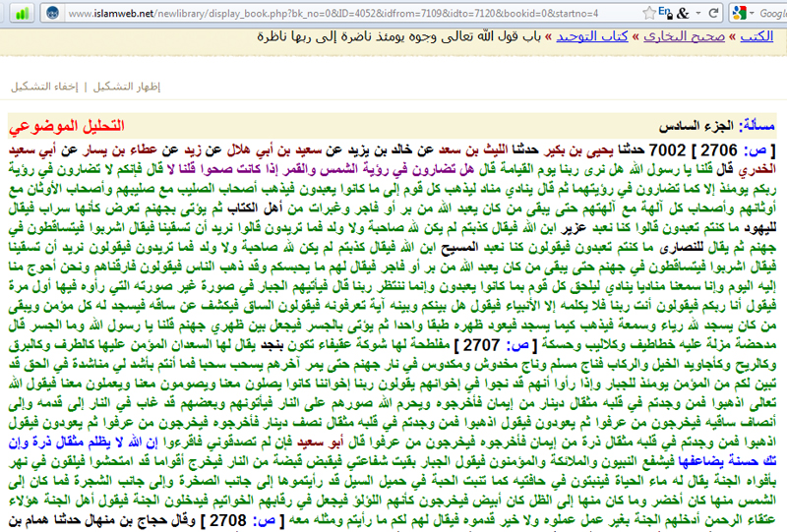The width and height of the screenshot is (787, 532).
Task: Click into the Google search box
Action: [773, 14]
